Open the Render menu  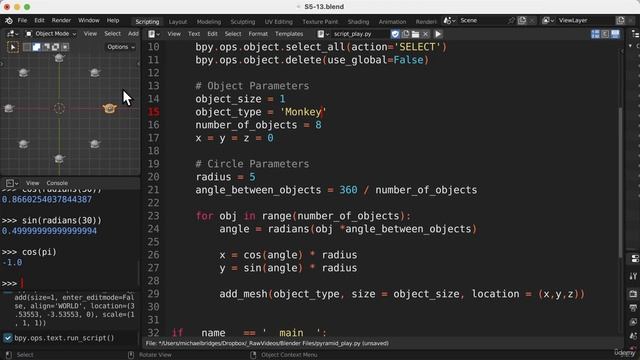pos(61,20)
